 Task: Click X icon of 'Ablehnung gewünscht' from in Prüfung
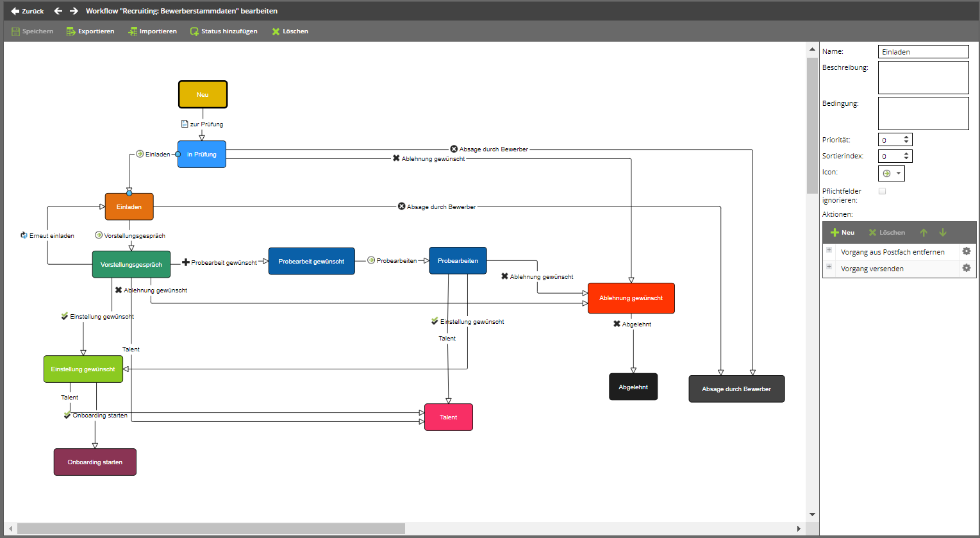click(x=396, y=158)
